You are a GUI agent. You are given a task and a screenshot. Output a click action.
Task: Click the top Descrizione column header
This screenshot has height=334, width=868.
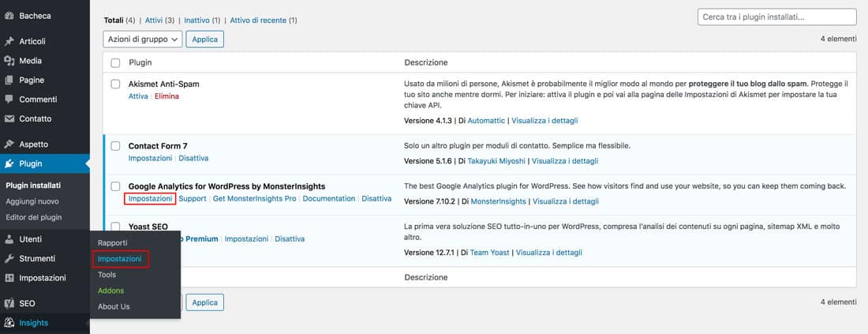[x=425, y=62]
